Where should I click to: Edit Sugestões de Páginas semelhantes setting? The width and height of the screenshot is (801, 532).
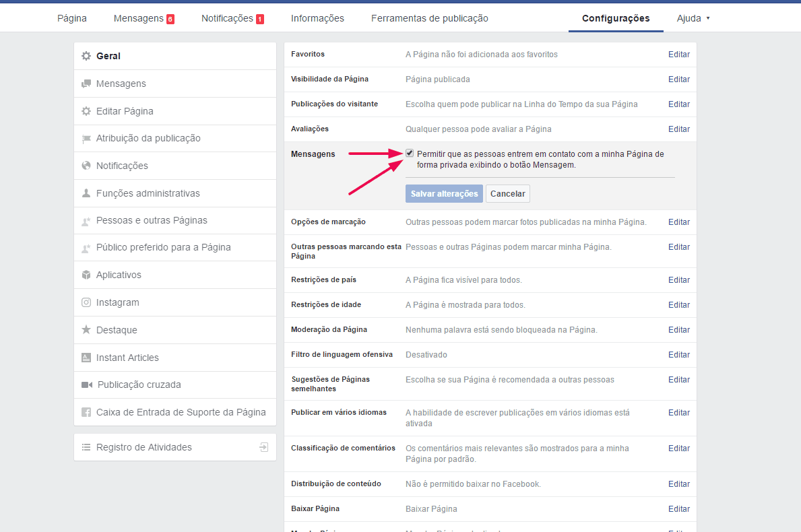(x=679, y=380)
